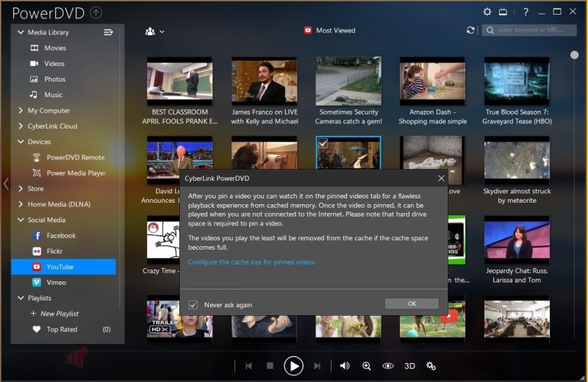The height and width of the screenshot is (382, 588).
Task: Collapse the Devices section
Action: [21, 142]
